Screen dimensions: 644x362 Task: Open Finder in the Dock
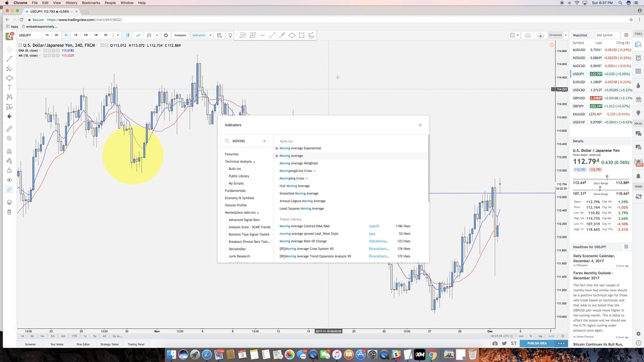click(171, 354)
